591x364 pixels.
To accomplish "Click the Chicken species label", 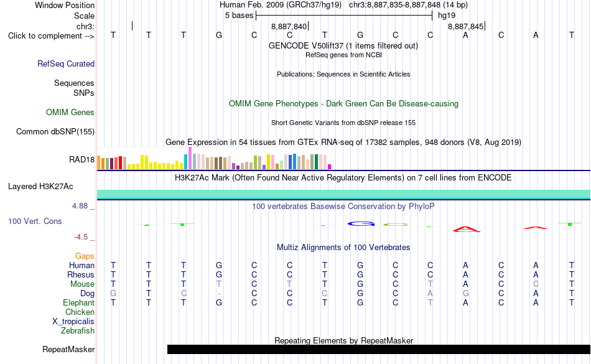I will [x=80, y=312].
